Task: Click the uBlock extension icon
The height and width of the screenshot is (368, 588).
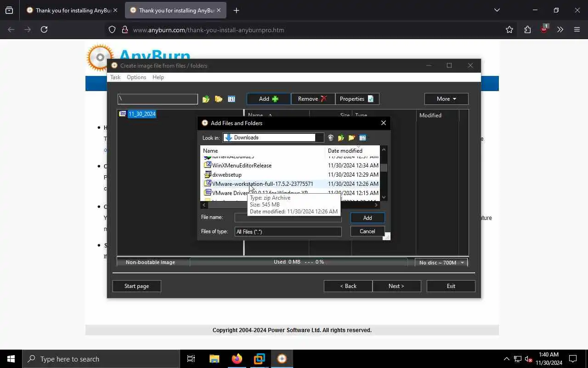Action: coord(544,29)
